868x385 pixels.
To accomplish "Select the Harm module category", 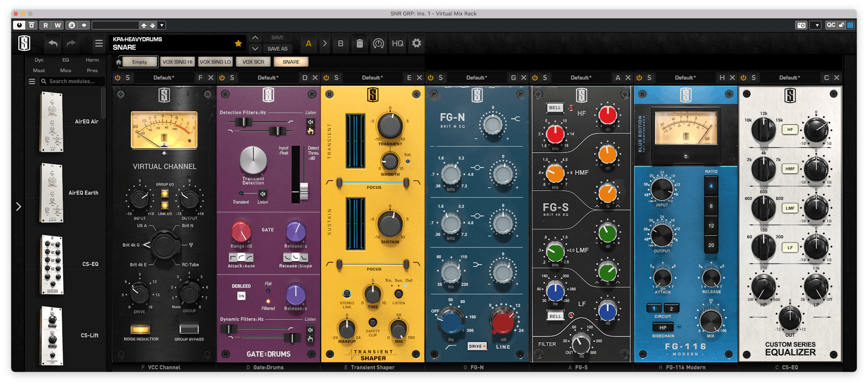I will (92, 60).
